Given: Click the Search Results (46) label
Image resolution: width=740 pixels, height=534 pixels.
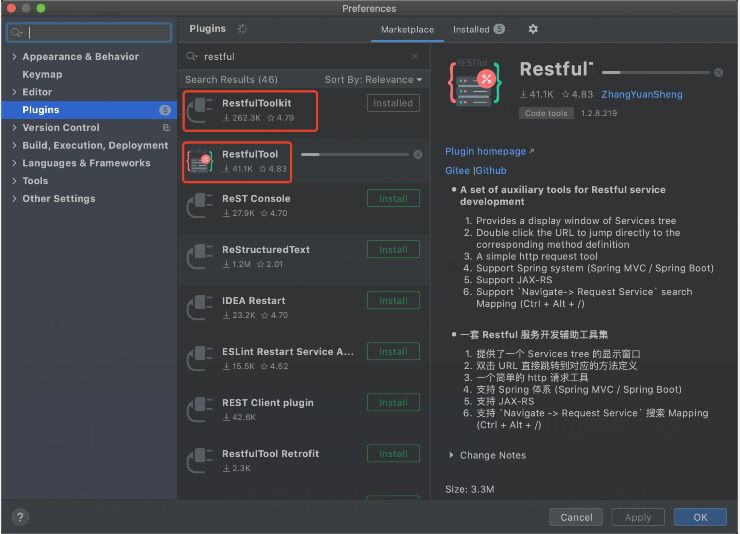Looking at the screenshot, I should [231, 80].
